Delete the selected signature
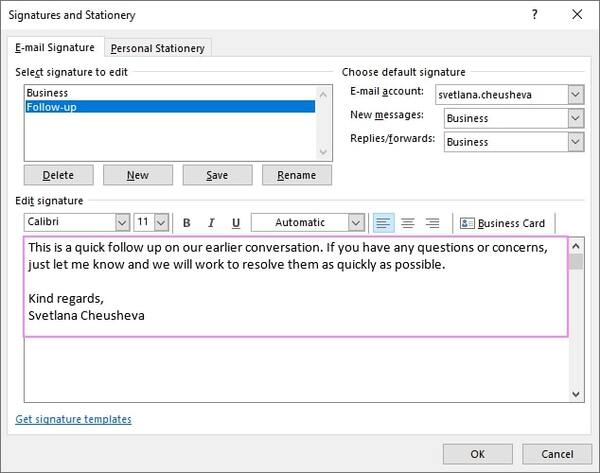This screenshot has width=600, height=473. [59, 175]
